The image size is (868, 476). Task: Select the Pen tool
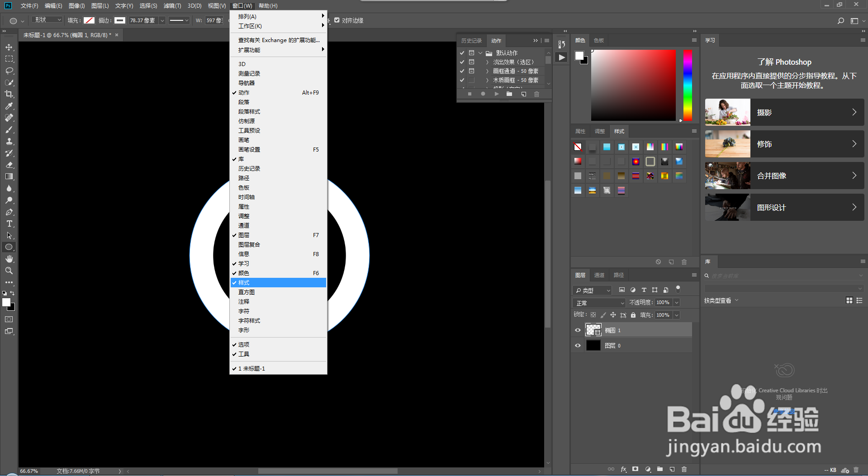9,212
